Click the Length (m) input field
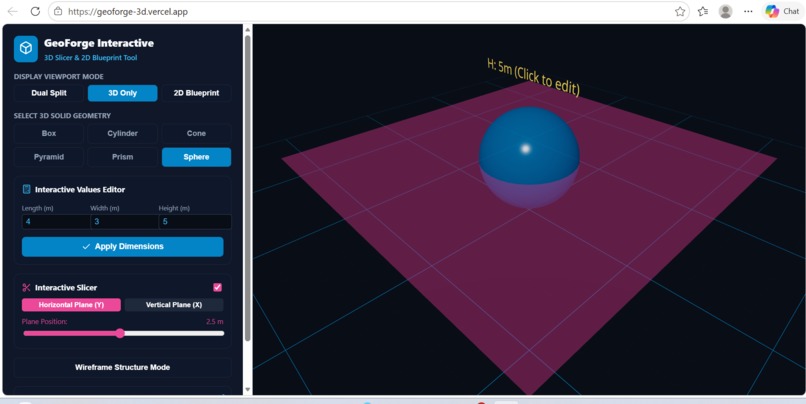 click(56, 222)
